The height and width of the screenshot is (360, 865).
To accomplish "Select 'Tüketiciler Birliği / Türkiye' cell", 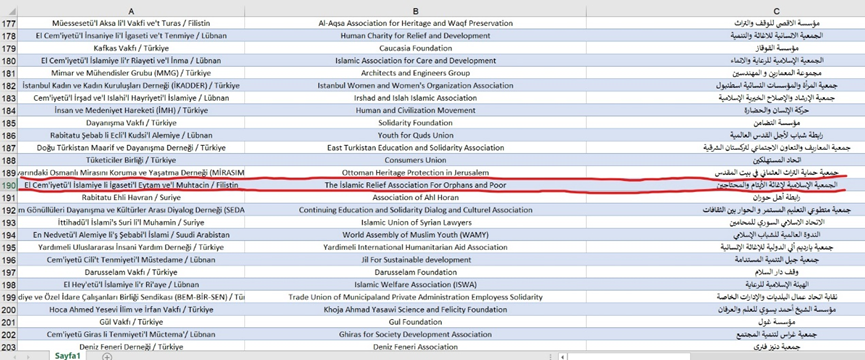I will pyautogui.click(x=131, y=160).
